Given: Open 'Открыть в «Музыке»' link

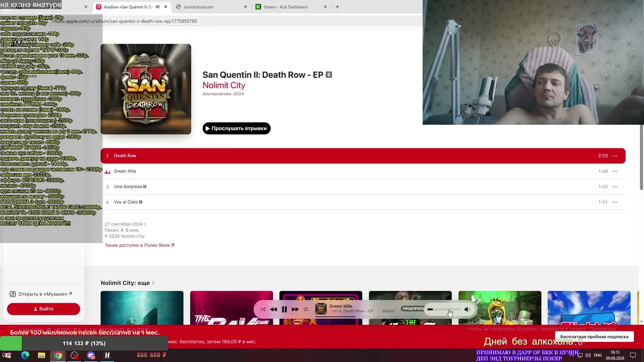Looking at the screenshot, I should coord(41,294).
